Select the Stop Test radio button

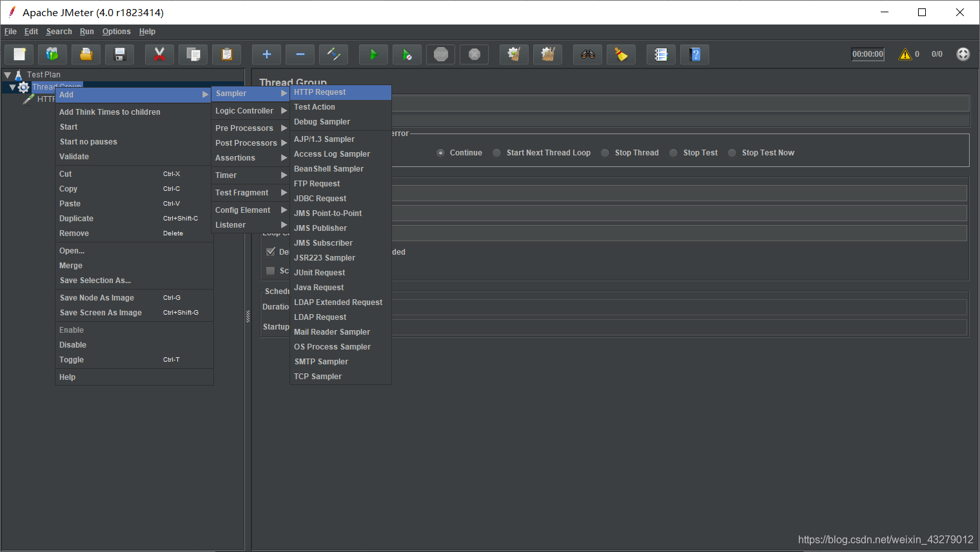673,153
